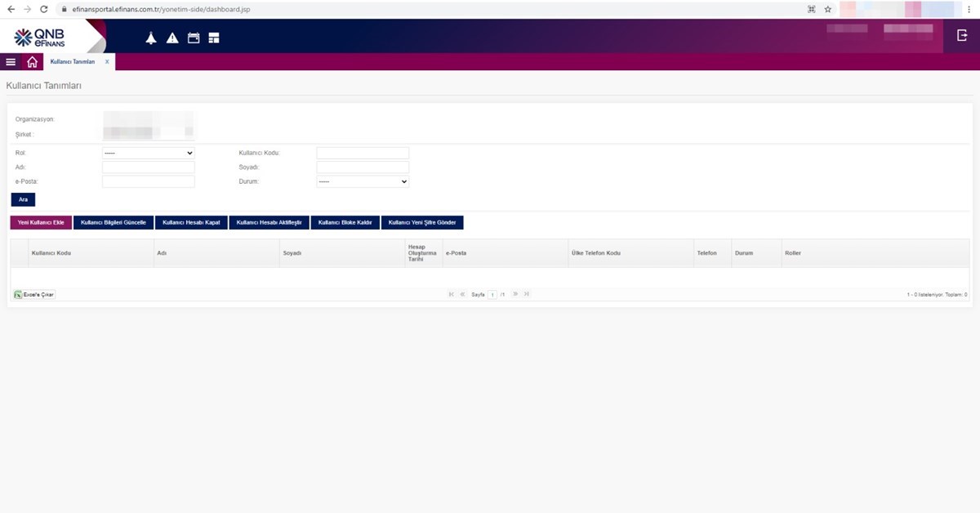
Task: Go to the home page icon
Action: (x=32, y=62)
